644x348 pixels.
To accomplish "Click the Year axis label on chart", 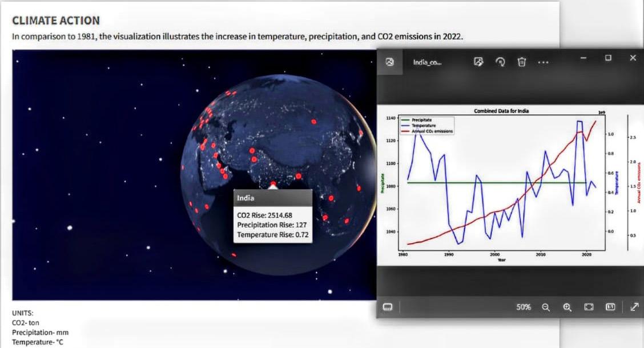I will tap(501, 260).
